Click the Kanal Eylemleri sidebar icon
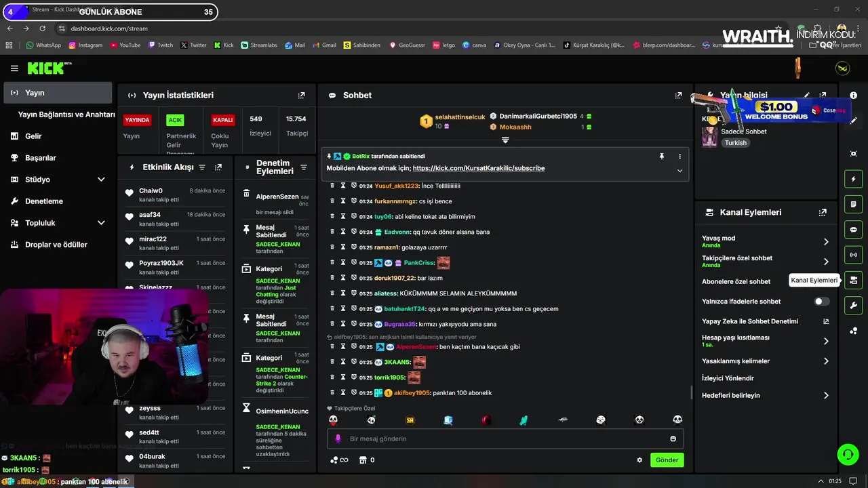This screenshot has width=868, height=488. coord(853,280)
